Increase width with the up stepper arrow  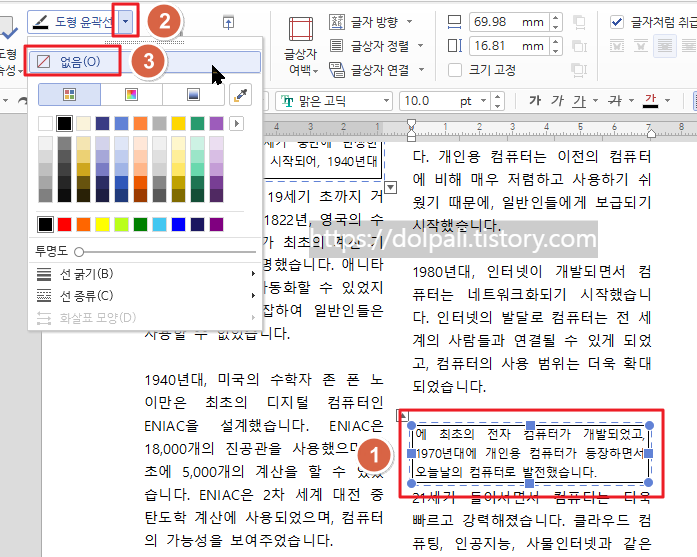point(556,17)
